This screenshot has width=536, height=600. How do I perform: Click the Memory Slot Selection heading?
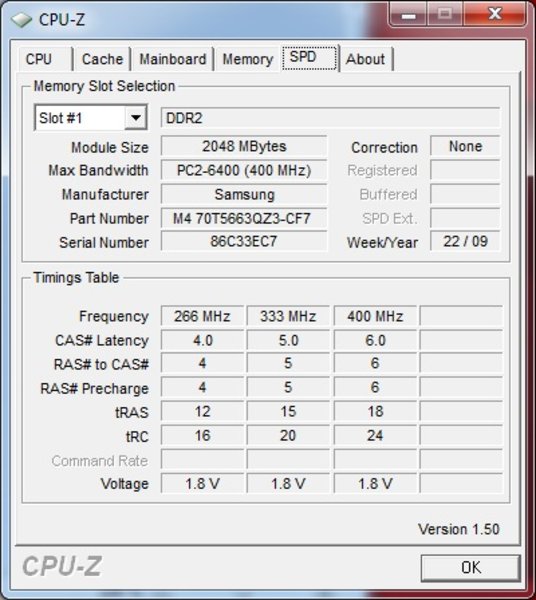[104, 86]
